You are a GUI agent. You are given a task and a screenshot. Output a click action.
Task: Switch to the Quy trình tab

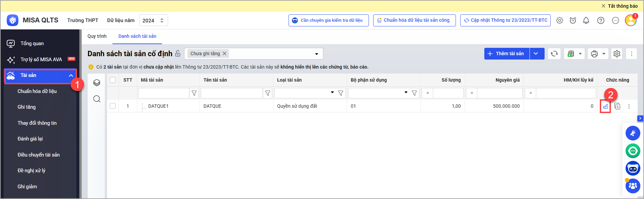tap(97, 36)
